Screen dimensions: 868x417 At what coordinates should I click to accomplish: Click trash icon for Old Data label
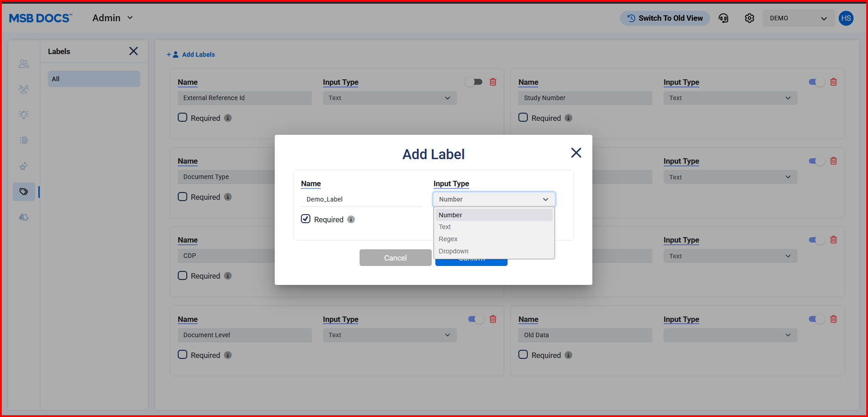point(833,319)
